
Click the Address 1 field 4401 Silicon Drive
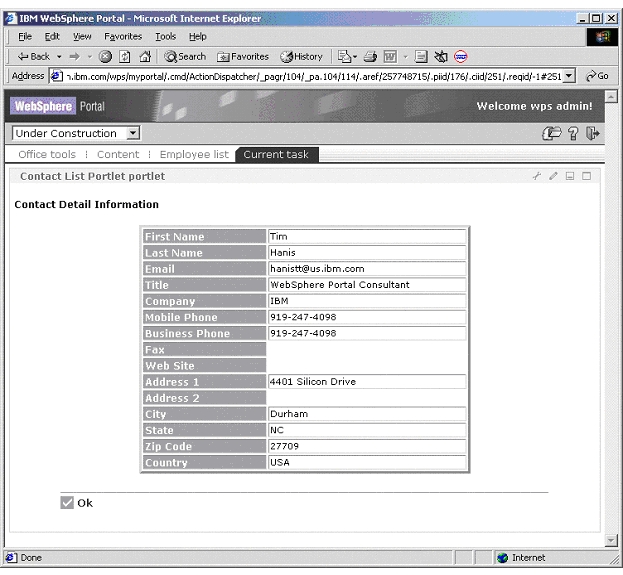(367, 382)
